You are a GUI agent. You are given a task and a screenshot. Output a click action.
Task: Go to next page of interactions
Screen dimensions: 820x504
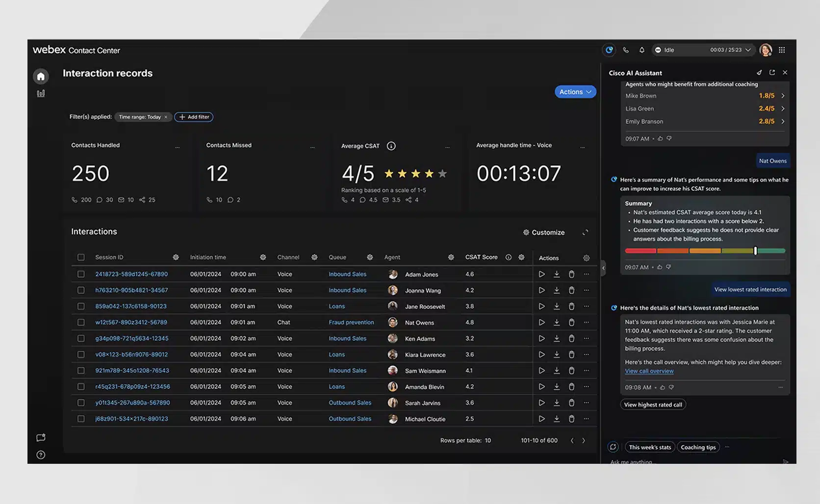coord(584,440)
